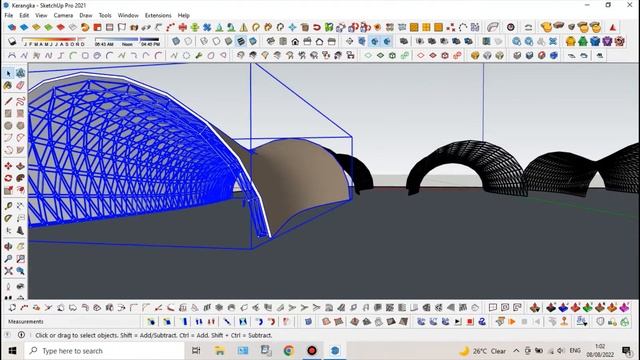Adjust the shadow date month slider
This screenshot has width=640, height=360.
(x=55, y=42)
